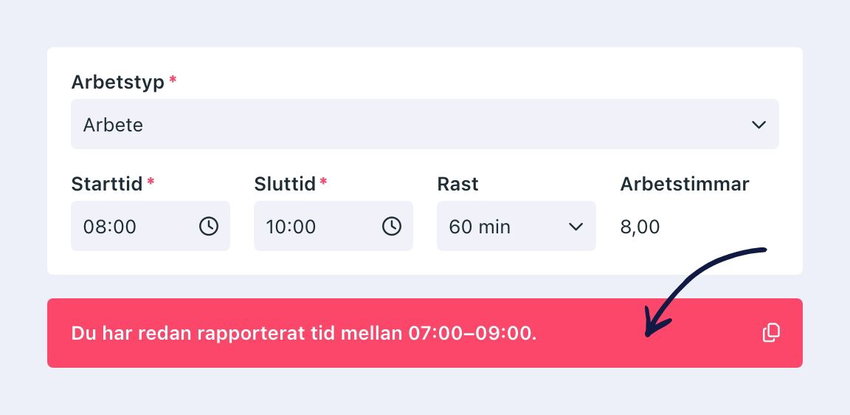
Task: Click the Rast field label
Action: (x=458, y=184)
